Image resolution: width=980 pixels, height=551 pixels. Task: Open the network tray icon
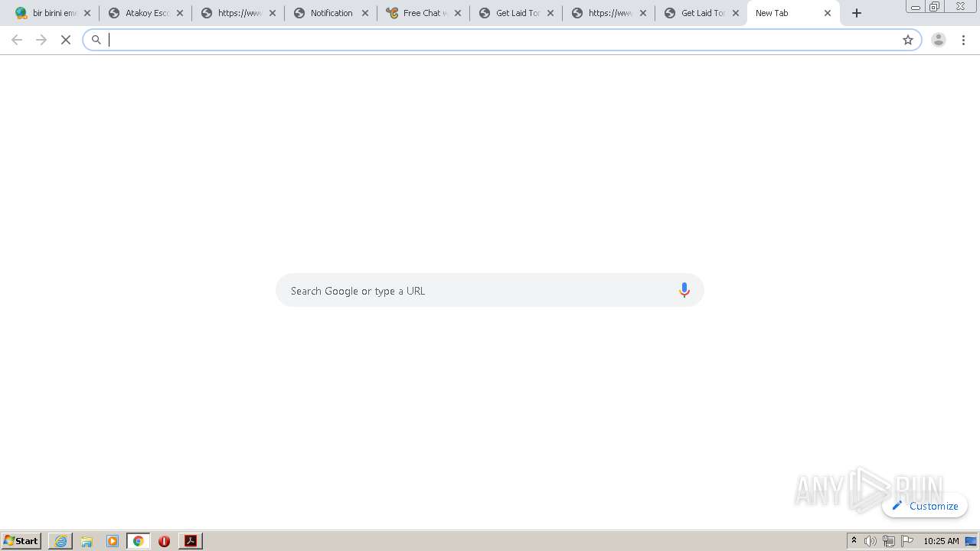click(889, 541)
